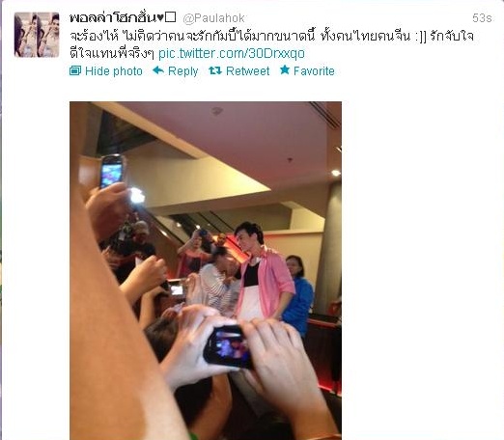This screenshot has width=504, height=440.
Task: Click the bright camera flash in the photo
Action: click(137, 195)
